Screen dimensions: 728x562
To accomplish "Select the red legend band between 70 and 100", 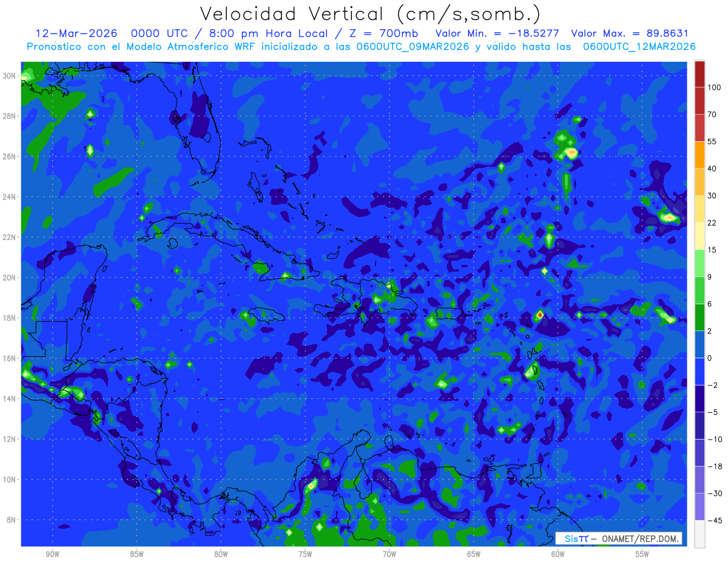I will [699, 101].
